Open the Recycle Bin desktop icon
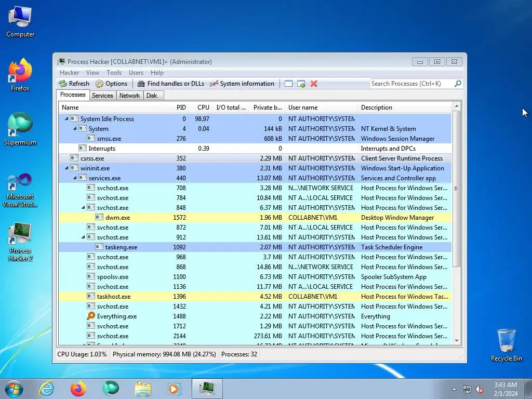532x399 pixels. pos(506,345)
